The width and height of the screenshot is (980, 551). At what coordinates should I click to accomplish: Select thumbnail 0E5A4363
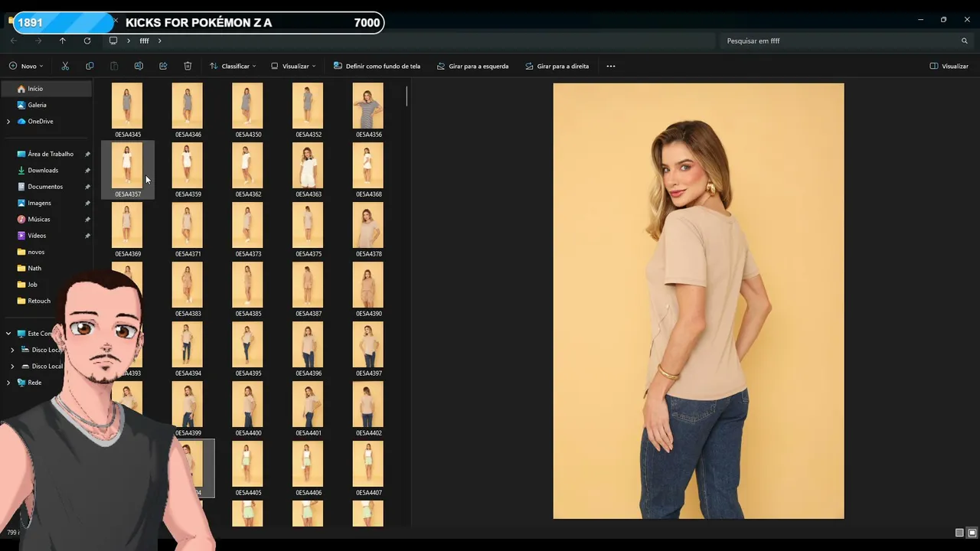point(308,165)
